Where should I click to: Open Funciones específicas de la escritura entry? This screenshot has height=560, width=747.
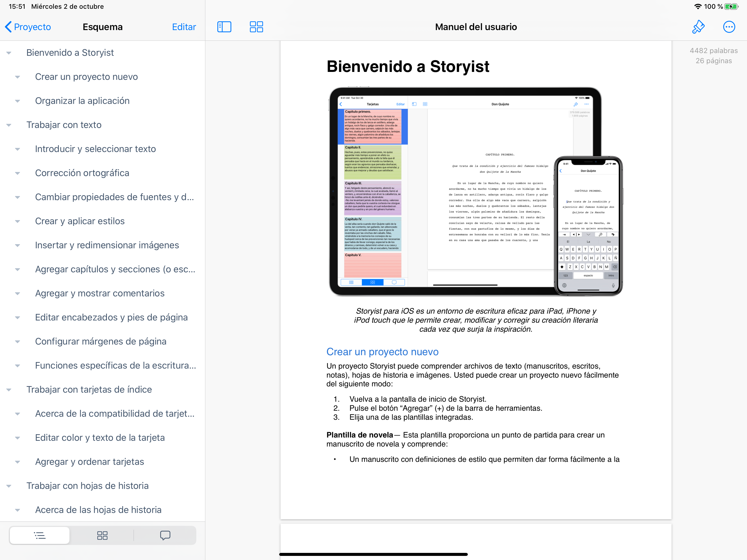pos(115,366)
